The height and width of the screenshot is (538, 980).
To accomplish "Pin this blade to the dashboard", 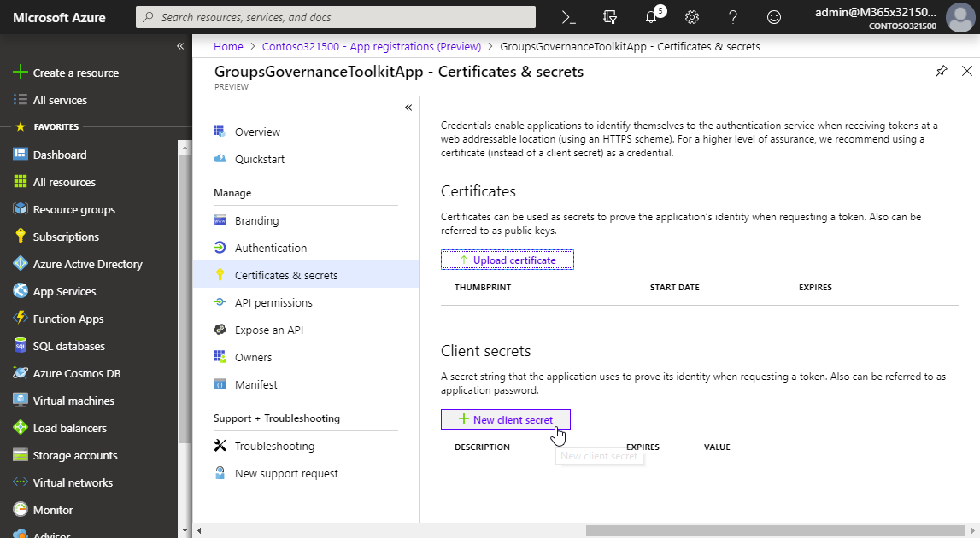I will click(941, 72).
